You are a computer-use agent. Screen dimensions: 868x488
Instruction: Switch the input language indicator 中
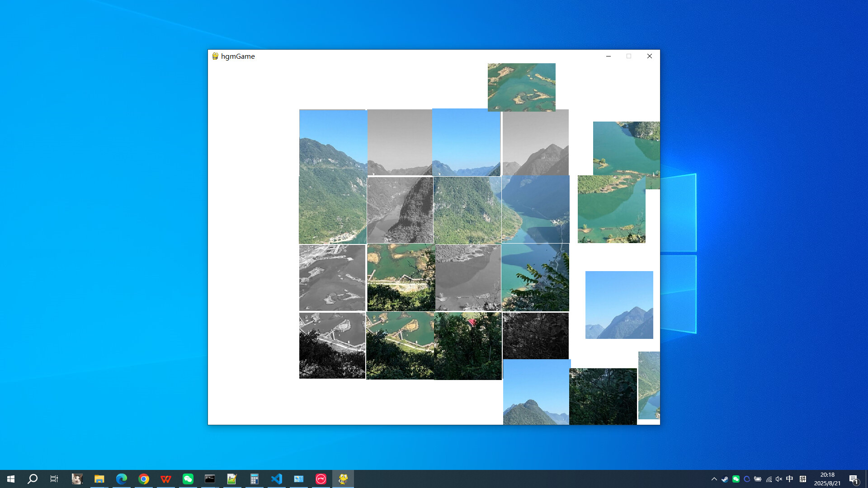click(790, 479)
